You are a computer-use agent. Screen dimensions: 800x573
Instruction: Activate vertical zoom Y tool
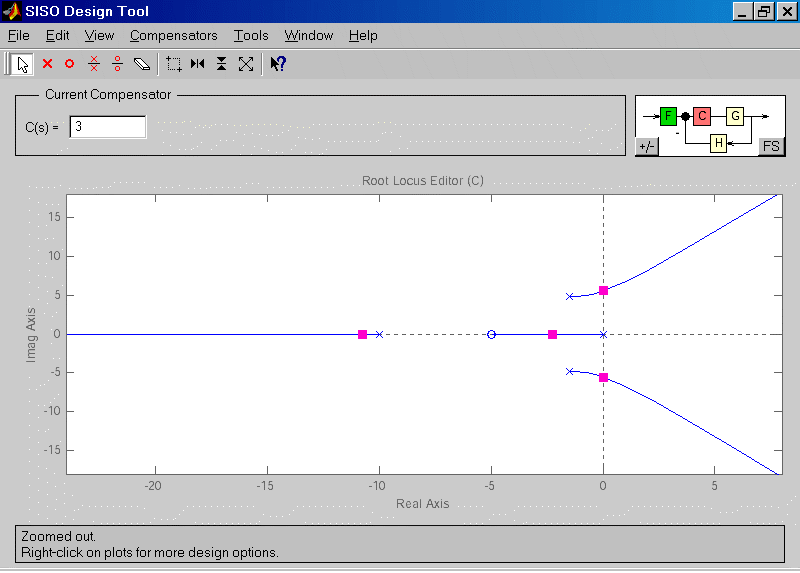pos(221,64)
